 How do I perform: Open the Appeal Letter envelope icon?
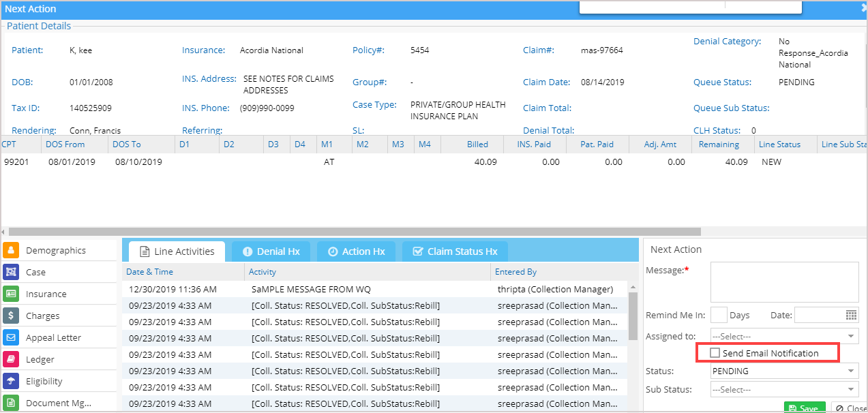(11, 337)
